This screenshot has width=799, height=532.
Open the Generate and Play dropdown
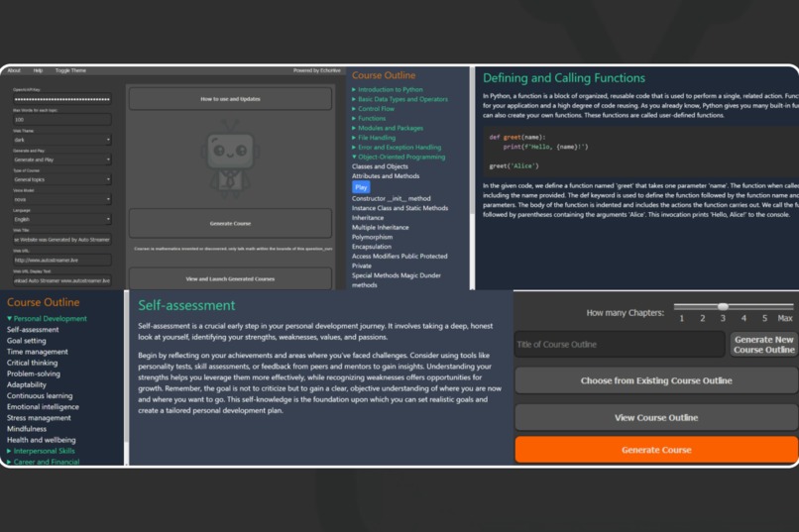pos(62,160)
